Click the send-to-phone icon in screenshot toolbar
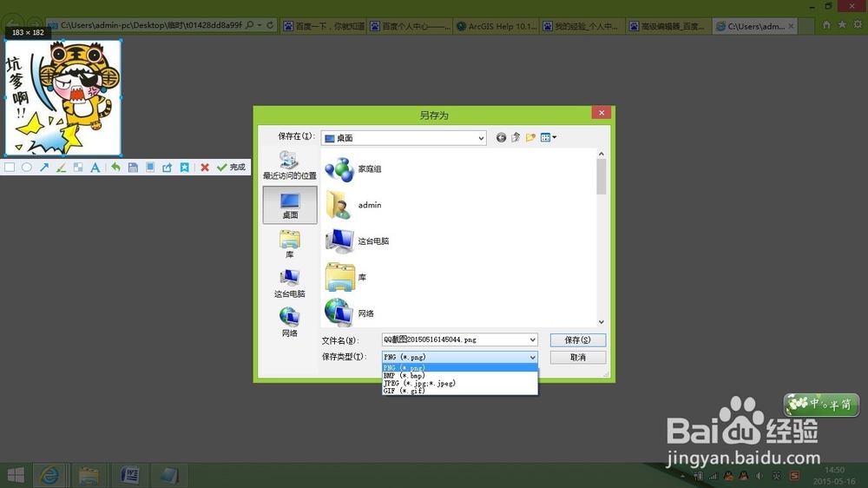 tap(150, 168)
